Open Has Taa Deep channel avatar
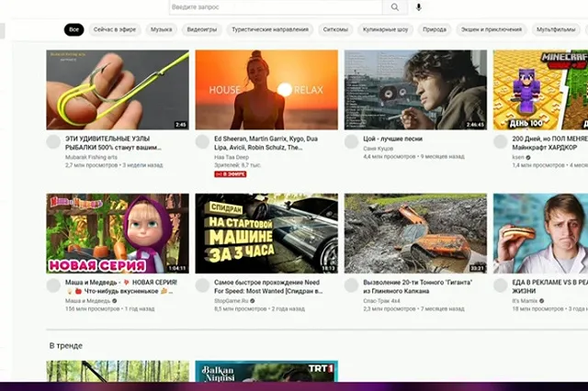Viewport: 588px width, 391px height. tap(202, 141)
